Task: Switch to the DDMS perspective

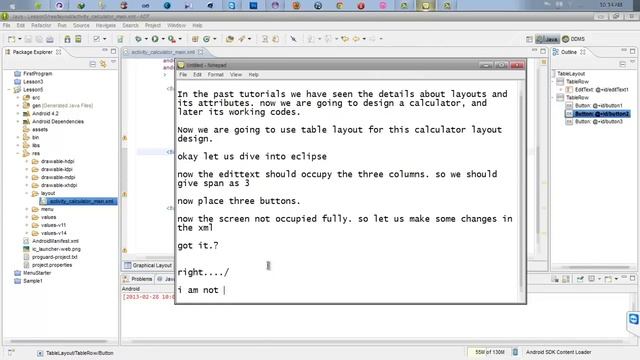Action: pos(573,39)
